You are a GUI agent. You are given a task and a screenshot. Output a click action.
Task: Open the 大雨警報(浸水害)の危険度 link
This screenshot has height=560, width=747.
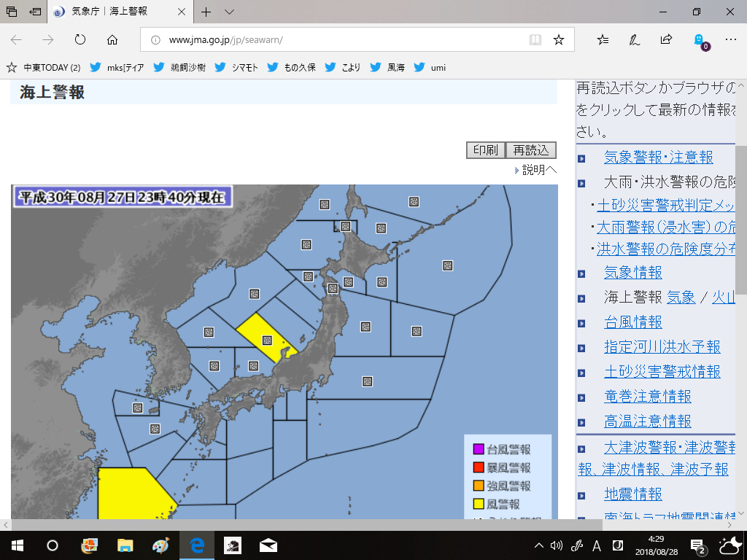[666, 227]
